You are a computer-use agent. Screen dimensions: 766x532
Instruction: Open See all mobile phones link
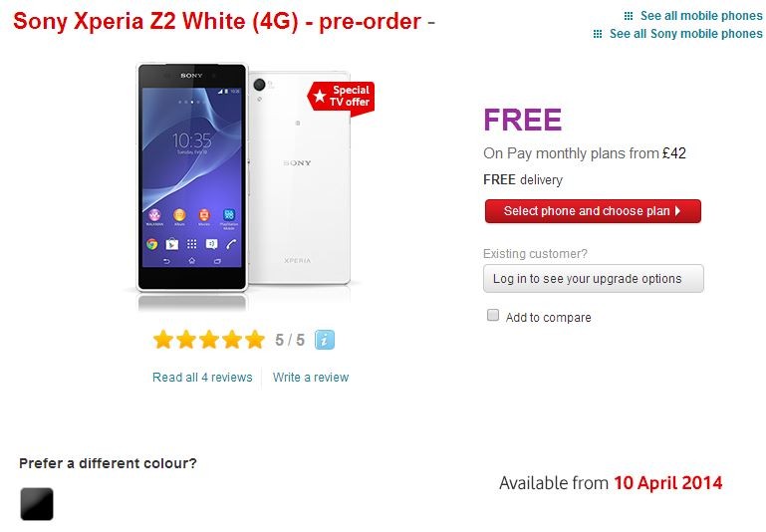tap(701, 16)
